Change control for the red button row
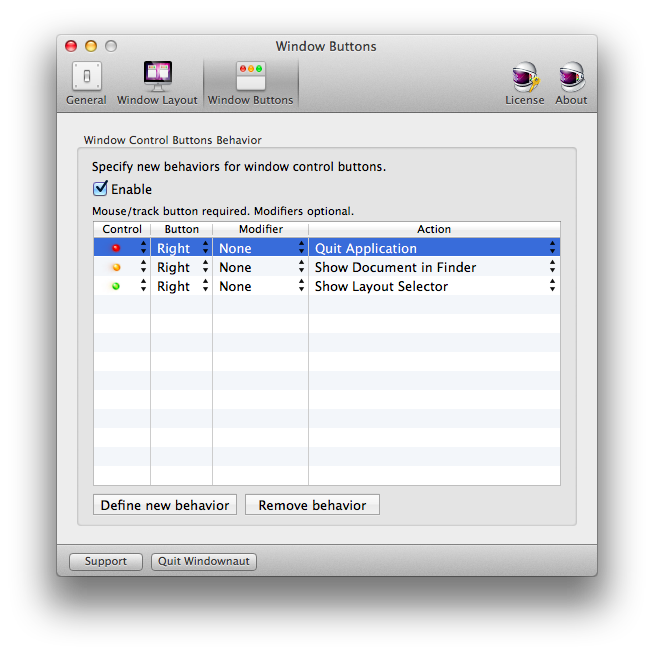 point(122,248)
